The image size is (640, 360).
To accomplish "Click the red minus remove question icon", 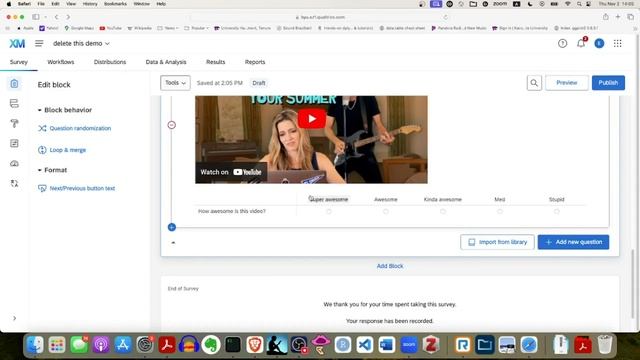I will [x=171, y=125].
